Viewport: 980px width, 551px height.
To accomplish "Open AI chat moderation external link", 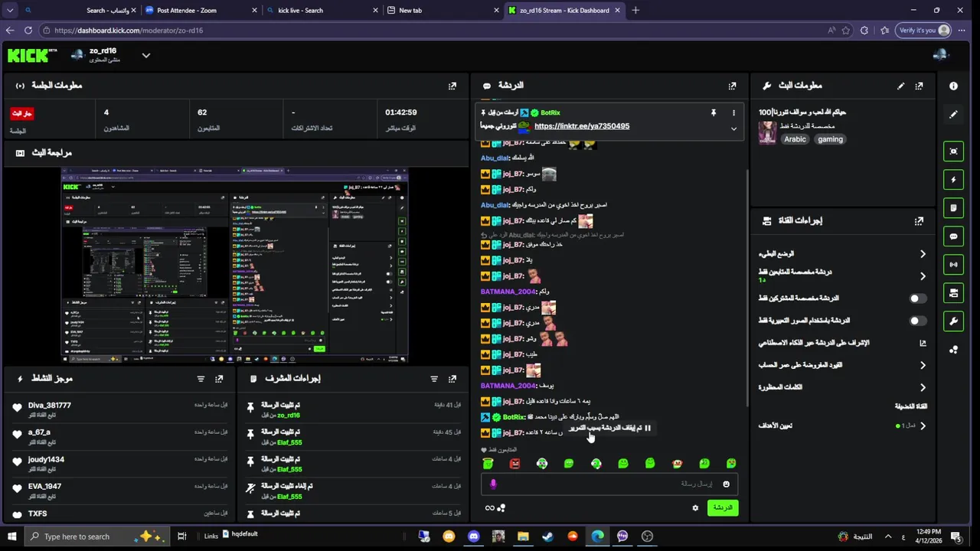I will [x=923, y=343].
